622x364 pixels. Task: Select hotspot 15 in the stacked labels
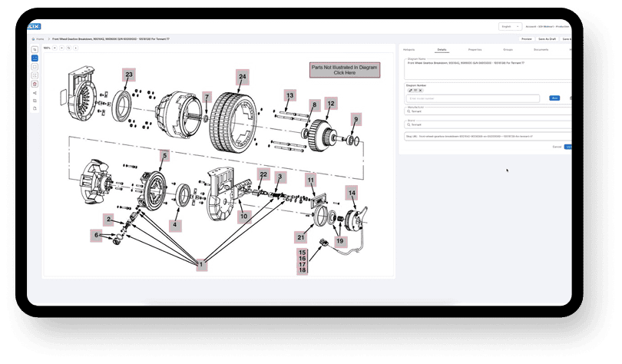[303, 252]
